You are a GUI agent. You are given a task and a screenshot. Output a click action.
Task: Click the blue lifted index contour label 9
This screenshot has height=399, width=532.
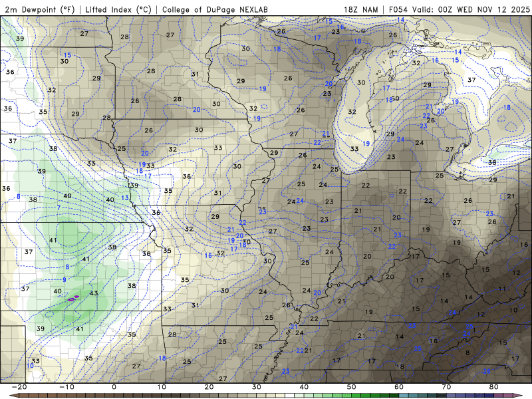(x=65, y=279)
